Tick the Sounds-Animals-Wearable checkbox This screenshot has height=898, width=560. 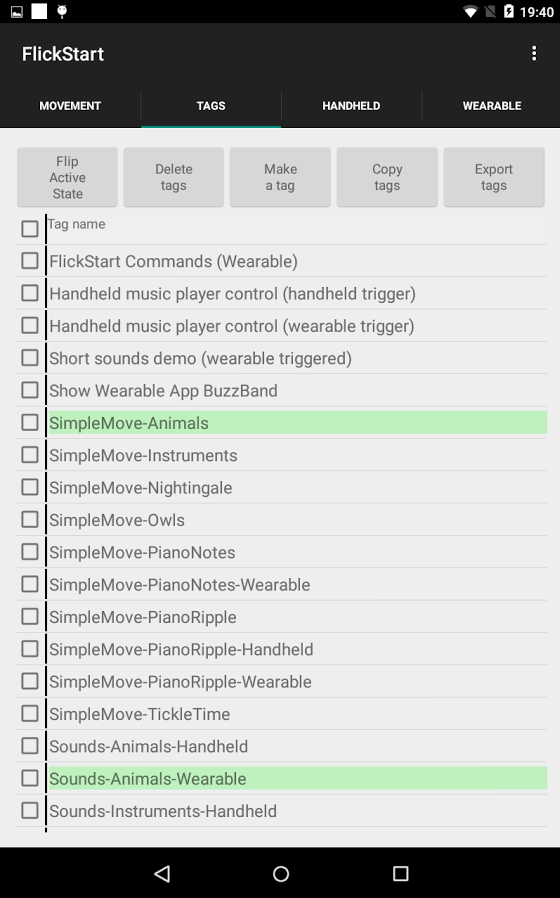(x=30, y=778)
